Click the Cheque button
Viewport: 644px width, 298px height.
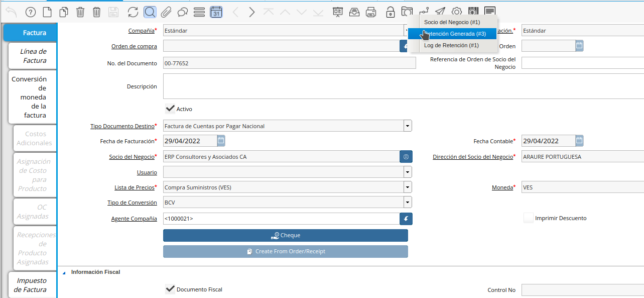pyautogui.click(x=286, y=235)
